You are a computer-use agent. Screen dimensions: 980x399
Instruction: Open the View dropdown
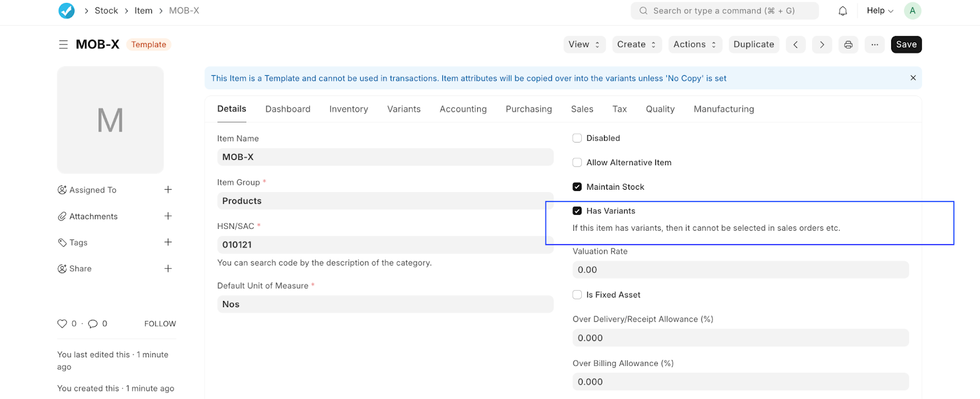point(584,45)
